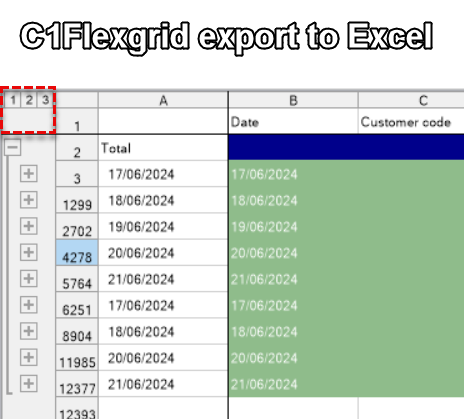Select column C header
Screen dimensions: 464x419
coord(411,100)
